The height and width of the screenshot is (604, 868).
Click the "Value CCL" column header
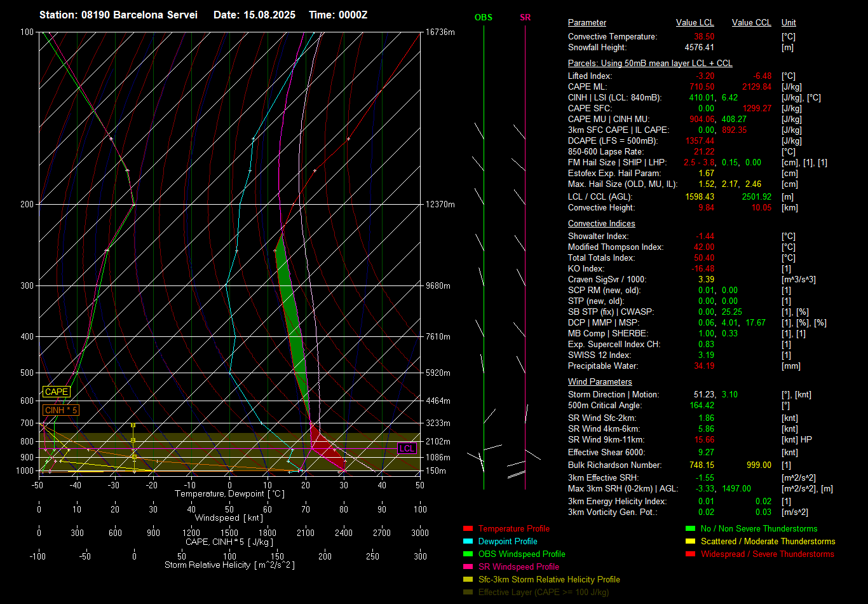[752, 22]
